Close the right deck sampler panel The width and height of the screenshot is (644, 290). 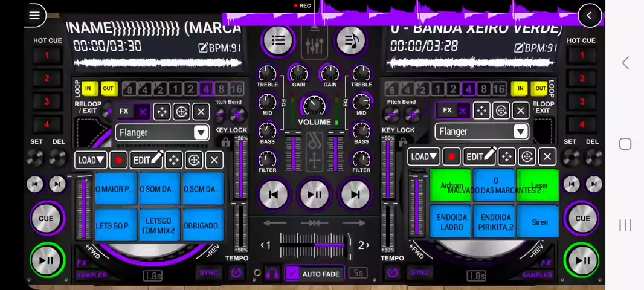(547, 157)
